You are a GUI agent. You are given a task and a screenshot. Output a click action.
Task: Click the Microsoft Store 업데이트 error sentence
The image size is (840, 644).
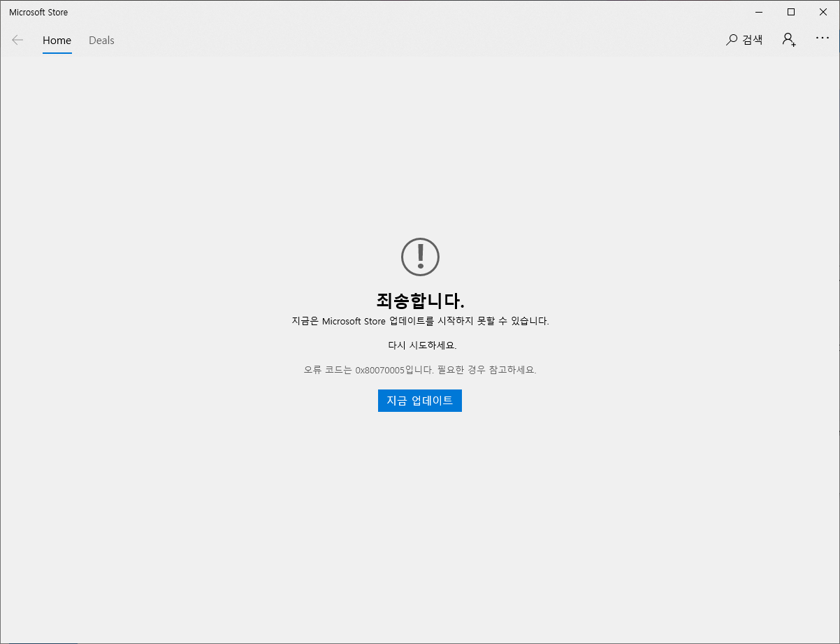(x=420, y=322)
